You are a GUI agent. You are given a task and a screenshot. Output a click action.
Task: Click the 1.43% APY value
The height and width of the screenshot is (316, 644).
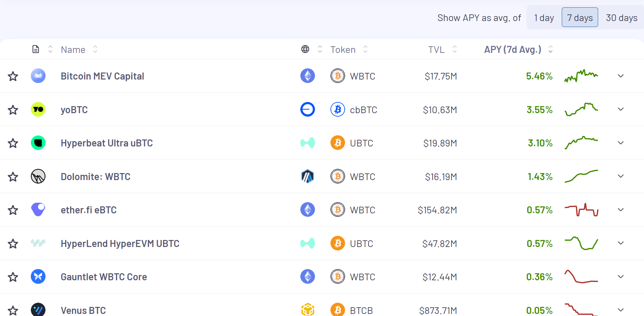pos(540,177)
